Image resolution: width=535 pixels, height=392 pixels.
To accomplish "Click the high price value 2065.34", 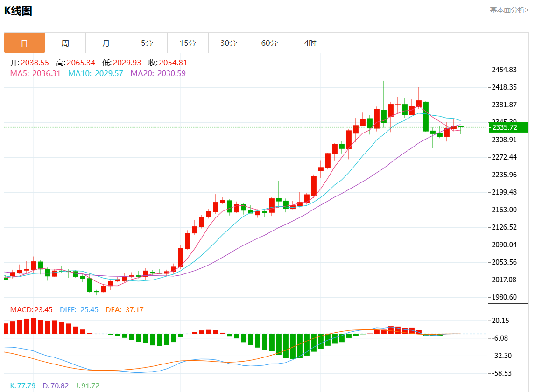I will (81, 63).
